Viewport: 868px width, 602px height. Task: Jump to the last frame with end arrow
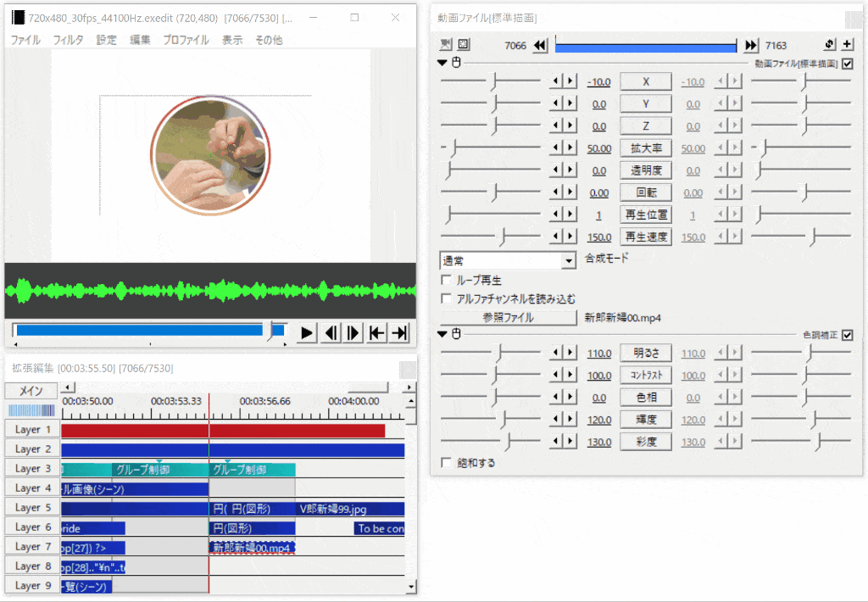pos(400,332)
